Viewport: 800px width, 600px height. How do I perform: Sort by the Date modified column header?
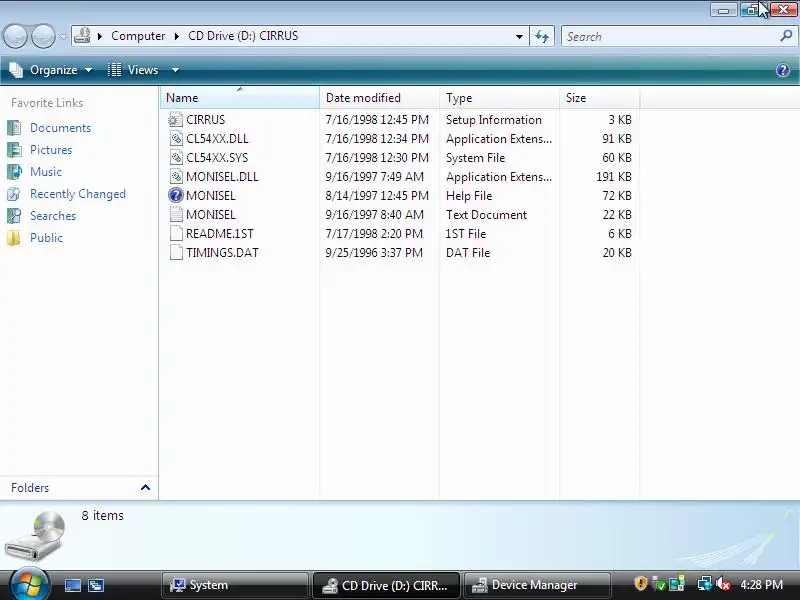click(379, 97)
